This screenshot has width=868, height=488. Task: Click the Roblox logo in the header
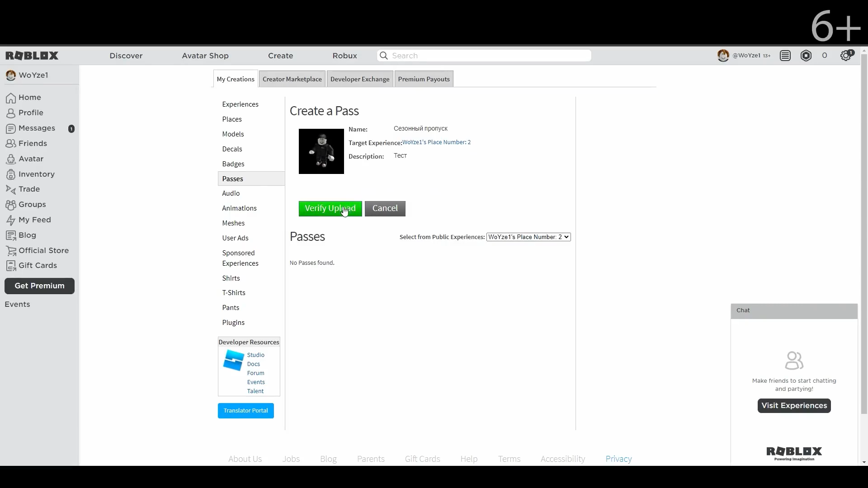[x=32, y=56]
